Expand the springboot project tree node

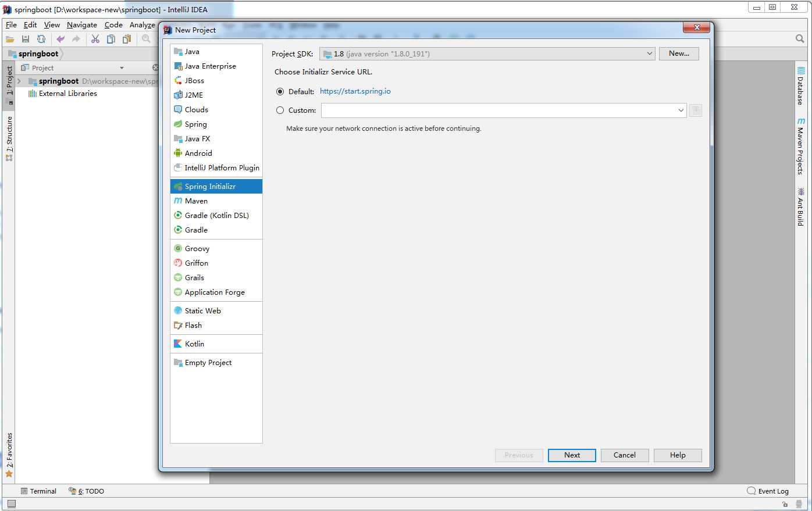[x=19, y=81]
